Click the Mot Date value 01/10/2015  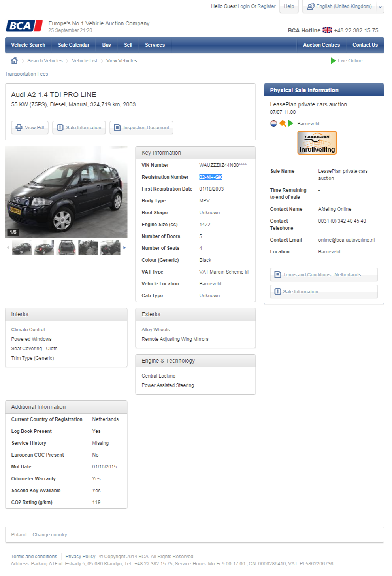click(x=104, y=467)
